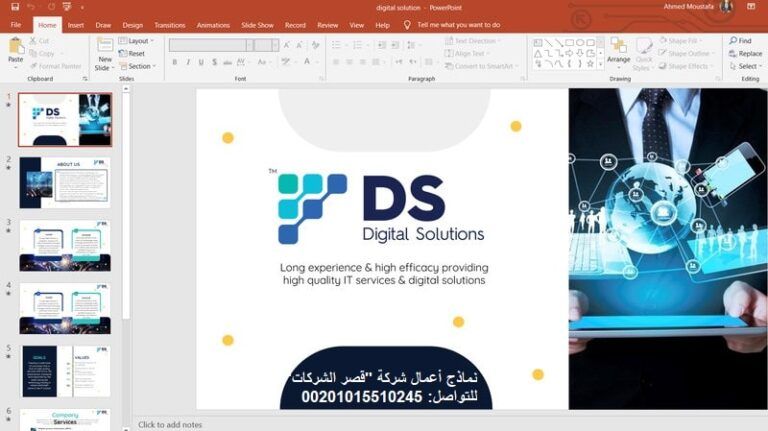Viewport: 768px width, 431px height.
Task: Click the Redo icon in quick access toolbar
Action: point(51,7)
